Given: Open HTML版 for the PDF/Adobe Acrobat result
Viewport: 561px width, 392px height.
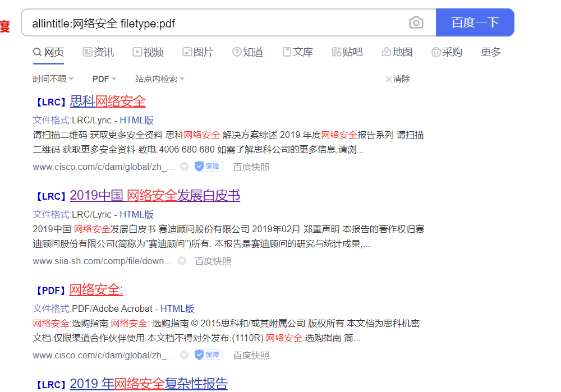Looking at the screenshot, I should pos(177,308).
